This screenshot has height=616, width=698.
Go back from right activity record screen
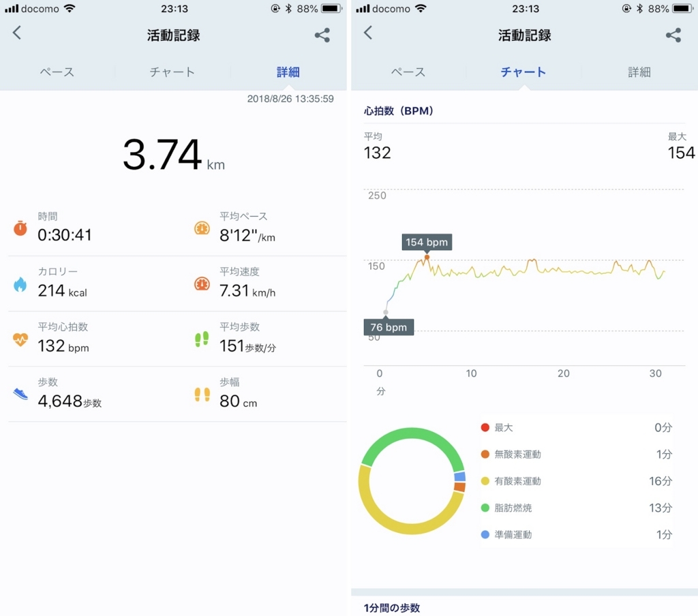[367, 33]
